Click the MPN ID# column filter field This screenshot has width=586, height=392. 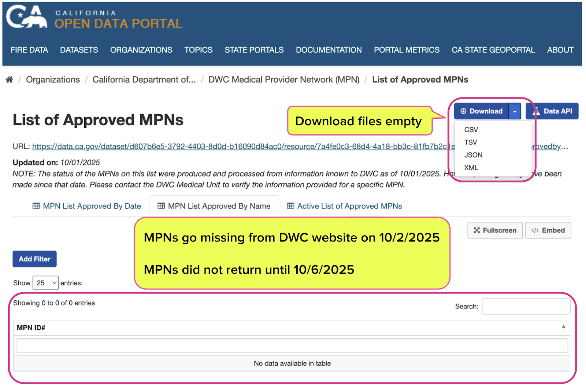[292, 346]
